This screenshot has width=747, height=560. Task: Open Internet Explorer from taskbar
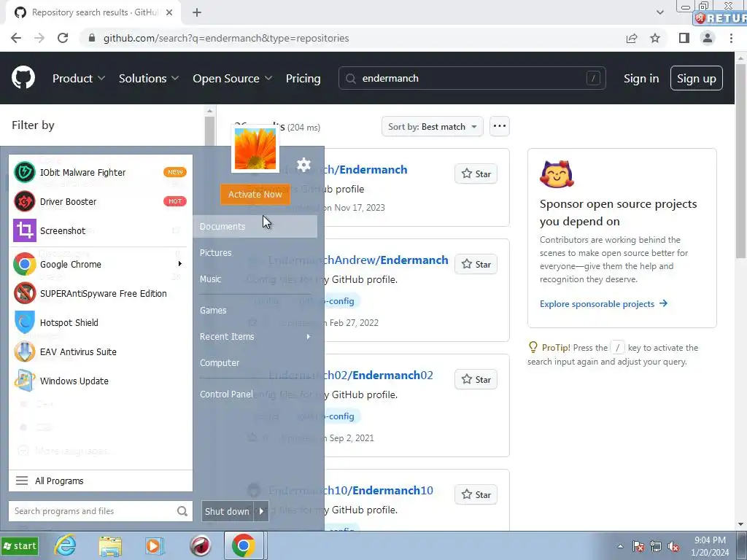[65, 545]
